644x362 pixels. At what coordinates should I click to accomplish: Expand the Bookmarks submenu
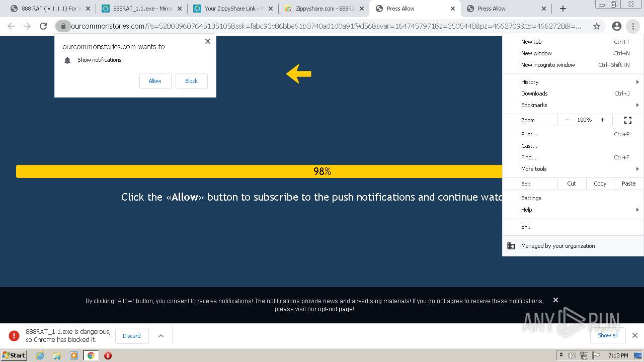(x=573, y=105)
